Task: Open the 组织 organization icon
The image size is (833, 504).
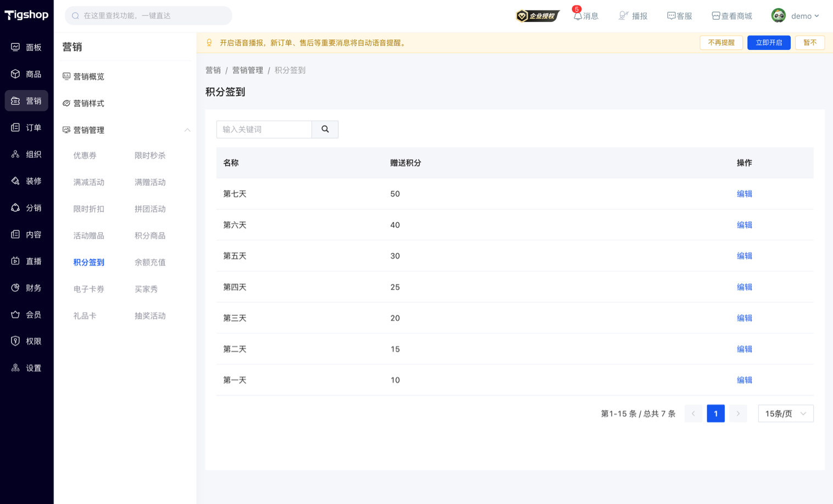Action: pyautogui.click(x=15, y=154)
